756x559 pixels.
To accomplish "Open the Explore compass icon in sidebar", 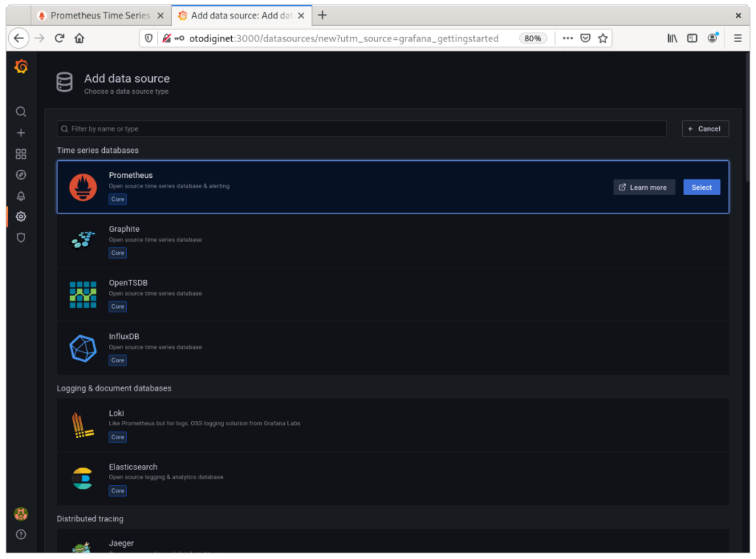I will pyautogui.click(x=21, y=174).
